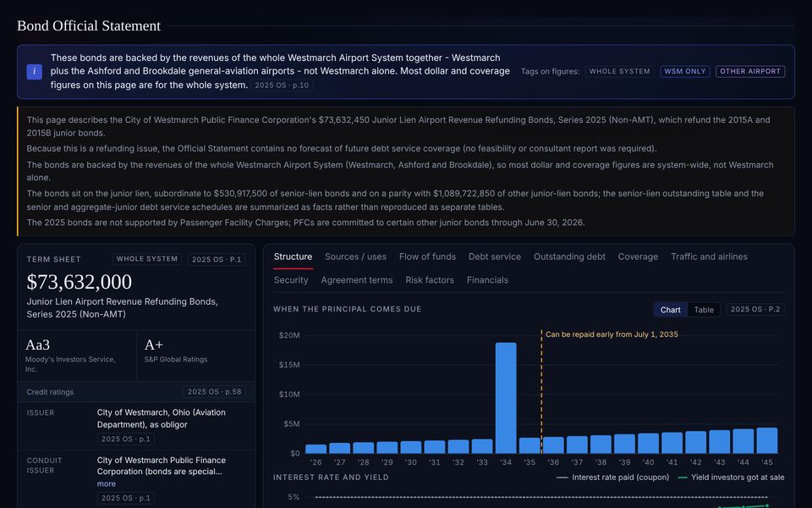The height and width of the screenshot is (508, 812).
Task: Click the 'Bond Official Statement' heading
Action: tap(89, 26)
